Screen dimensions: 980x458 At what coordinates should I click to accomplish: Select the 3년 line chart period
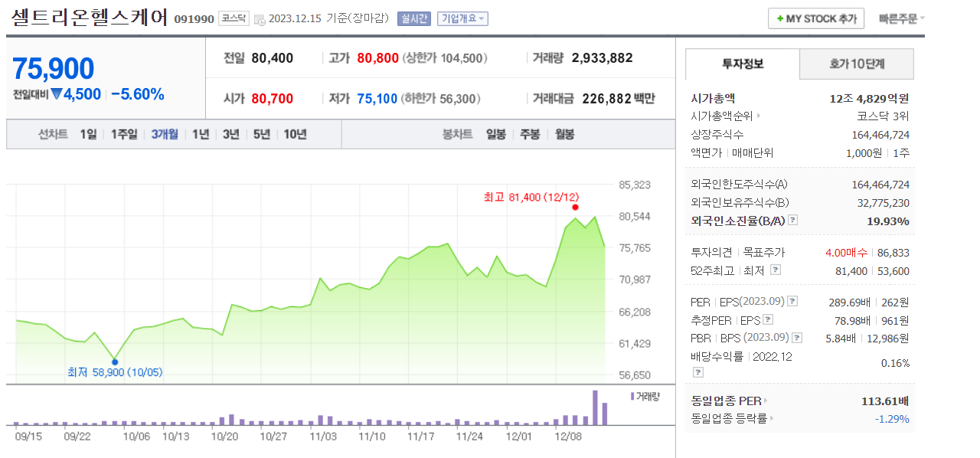(231, 134)
